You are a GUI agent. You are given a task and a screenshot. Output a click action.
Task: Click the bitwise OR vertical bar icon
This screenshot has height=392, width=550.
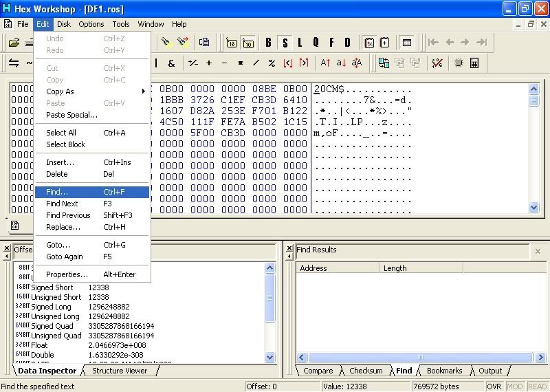coord(156,63)
